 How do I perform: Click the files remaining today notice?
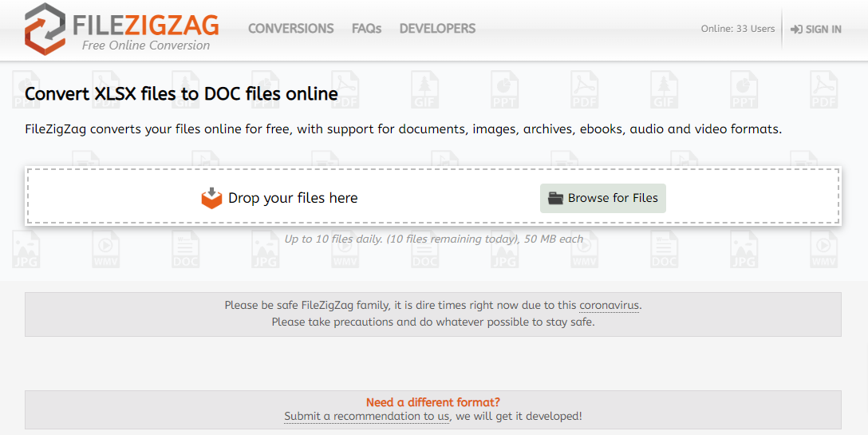tap(433, 239)
